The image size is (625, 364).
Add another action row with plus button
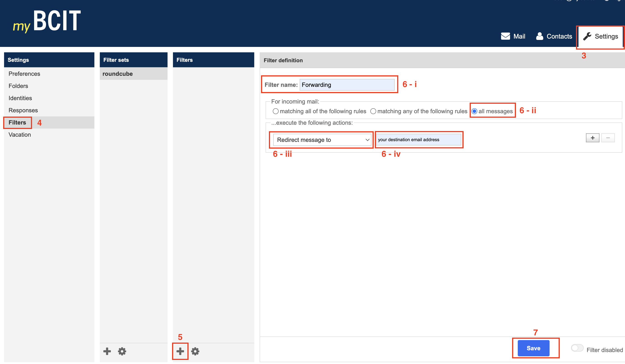pos(592,138)
